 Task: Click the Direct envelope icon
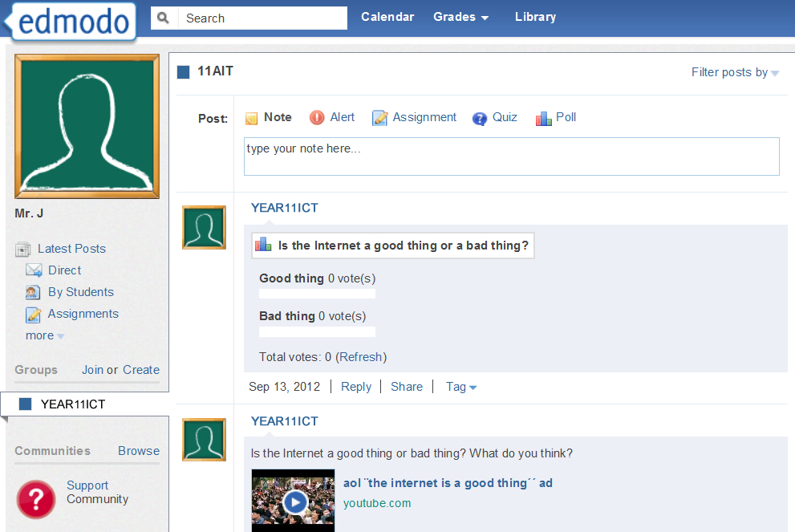pos(34,270)
